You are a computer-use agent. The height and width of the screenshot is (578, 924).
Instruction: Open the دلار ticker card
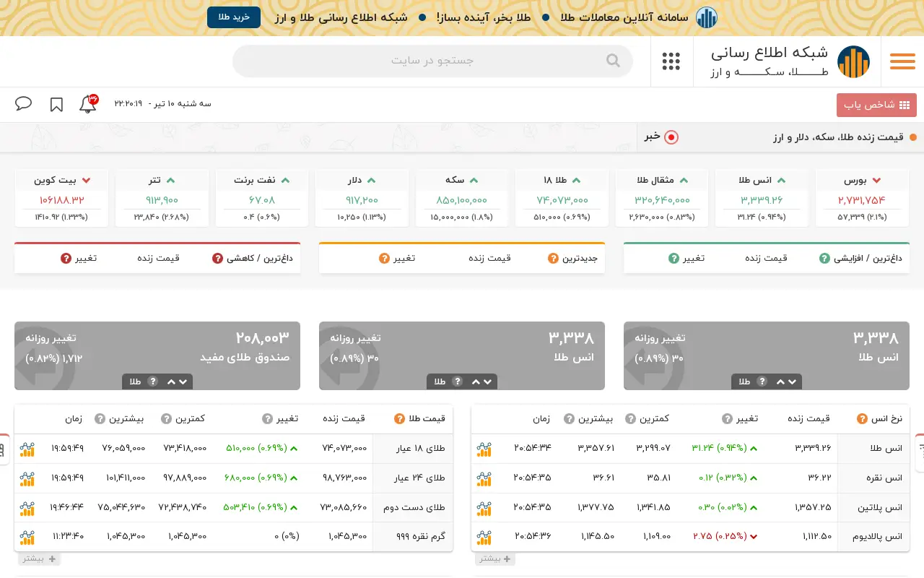click(x=362, y=198)
